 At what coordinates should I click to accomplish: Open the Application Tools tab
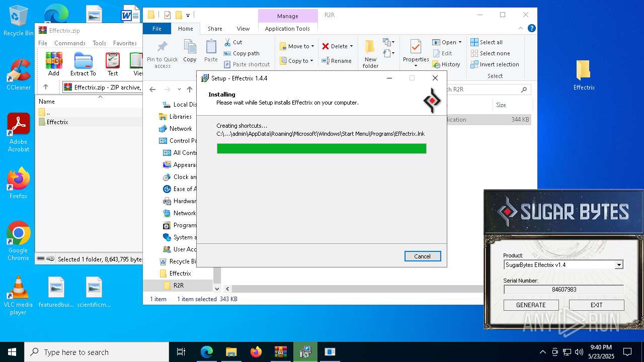pyautogui.click(x=287, y=29)
